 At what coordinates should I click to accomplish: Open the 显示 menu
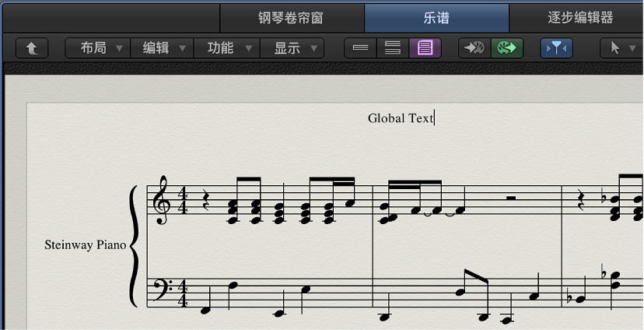tap(292, 48)
